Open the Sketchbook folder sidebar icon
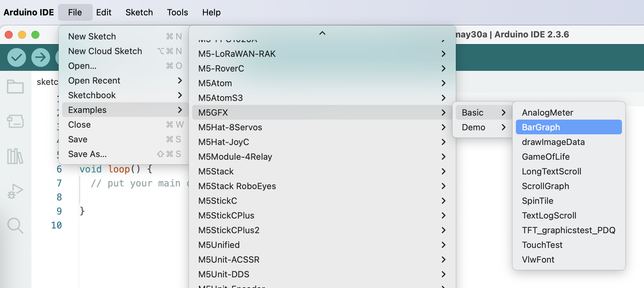Image resolution: width=644 pixels, height=288 pixels. tap(15, 87)
